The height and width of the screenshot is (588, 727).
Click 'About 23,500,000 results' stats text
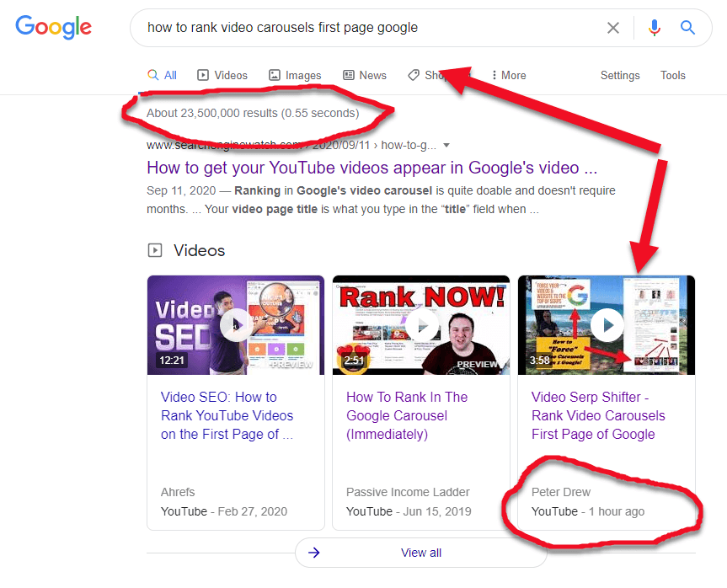point(253,113)
